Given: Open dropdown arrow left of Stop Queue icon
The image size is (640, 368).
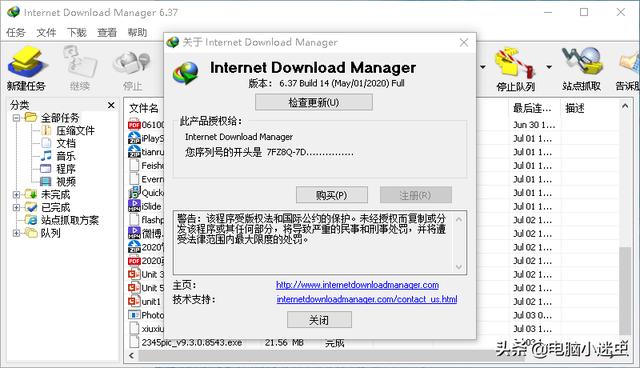Looking at the screenshot, I should pyautogui.click(x=483, y=67).
